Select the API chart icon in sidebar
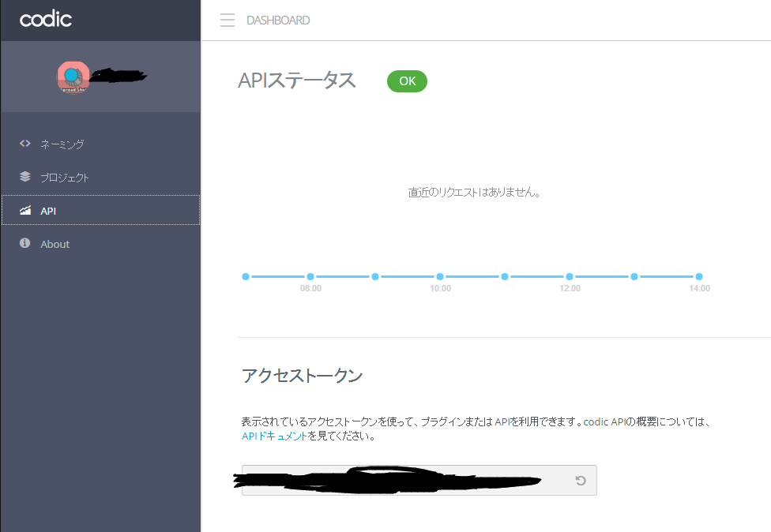Viewport: 771px width, 532px height. [x=24, y=210]
